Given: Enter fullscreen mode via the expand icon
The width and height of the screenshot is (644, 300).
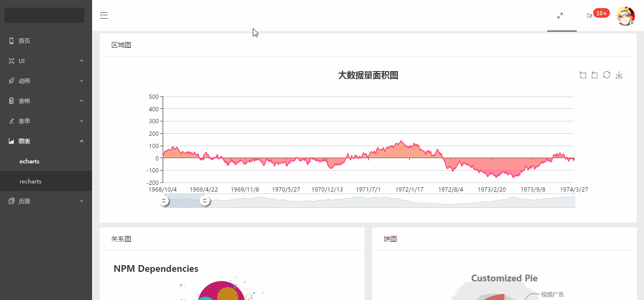Looking at the screenshot, I should 560,15.
